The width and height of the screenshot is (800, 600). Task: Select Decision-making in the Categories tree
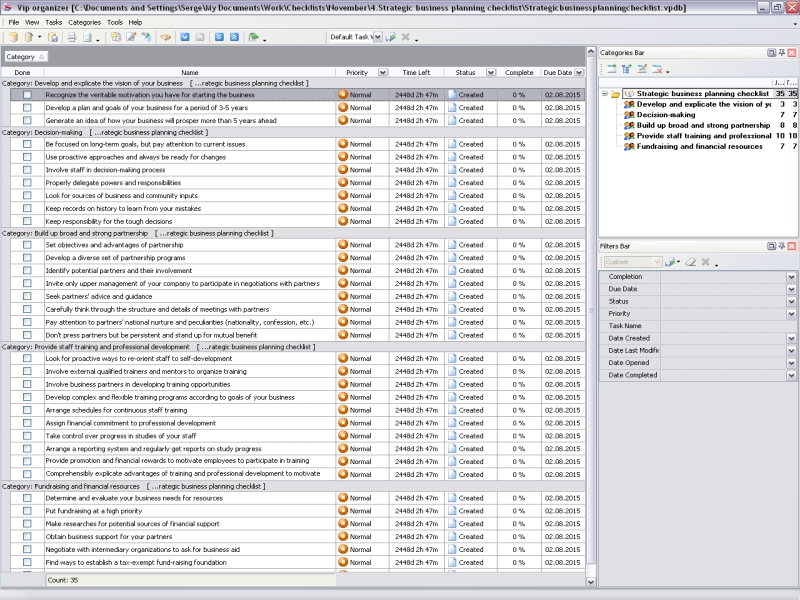(665, 115)
